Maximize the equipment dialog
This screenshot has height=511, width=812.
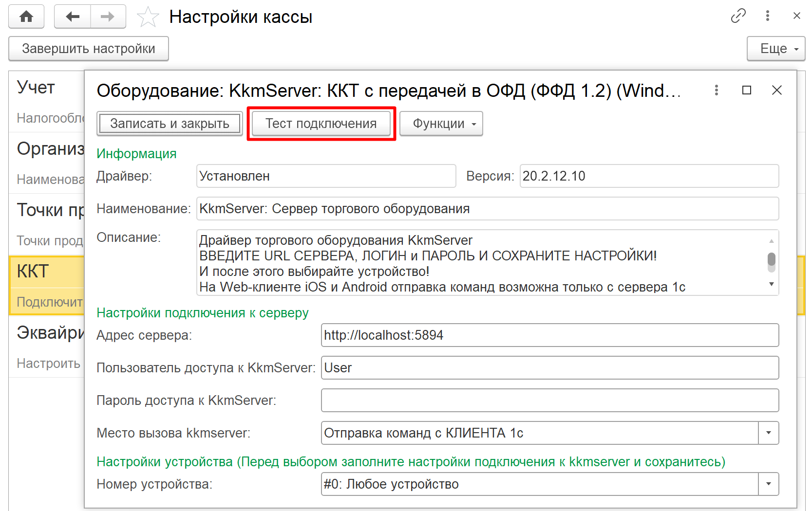click(747, 90)
